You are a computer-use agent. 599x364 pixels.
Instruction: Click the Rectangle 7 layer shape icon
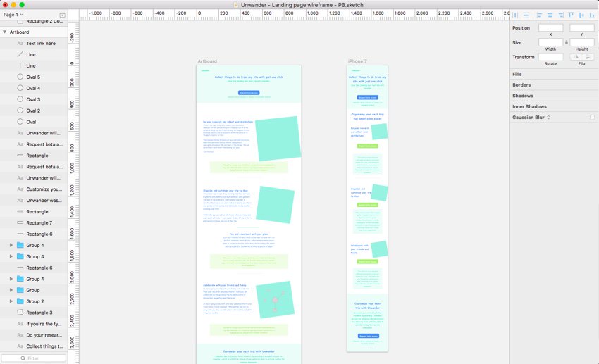tap(20, 222)
